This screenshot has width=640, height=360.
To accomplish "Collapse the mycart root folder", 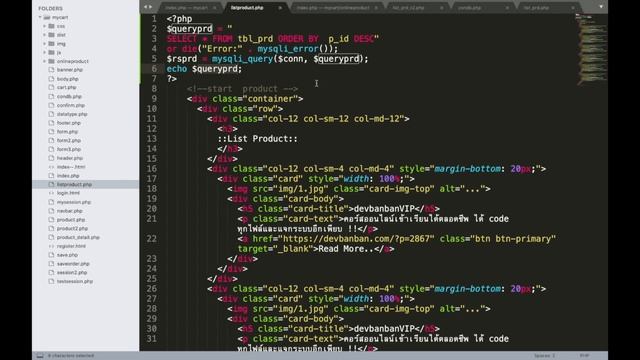I will 40,17.
